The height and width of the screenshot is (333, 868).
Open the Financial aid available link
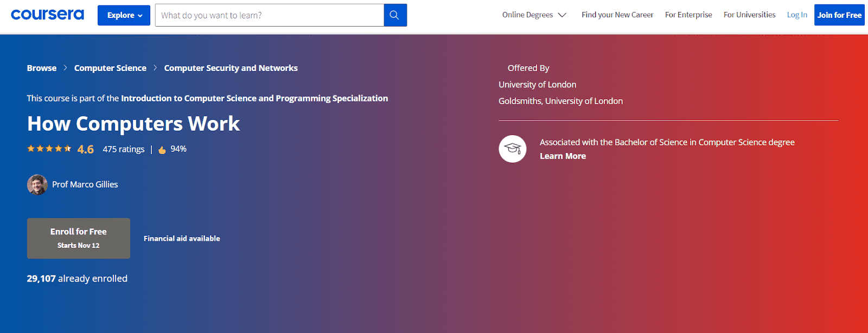point(182,238)
